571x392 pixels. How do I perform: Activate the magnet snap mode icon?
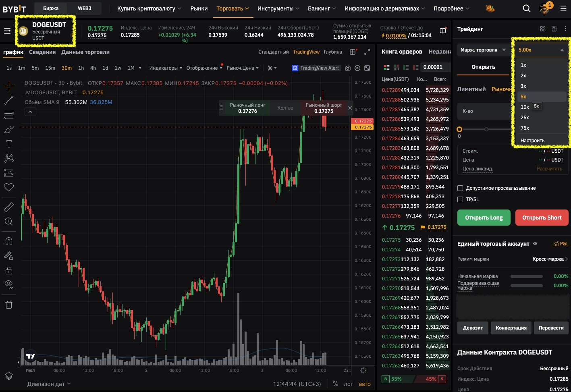click(9, 241)
